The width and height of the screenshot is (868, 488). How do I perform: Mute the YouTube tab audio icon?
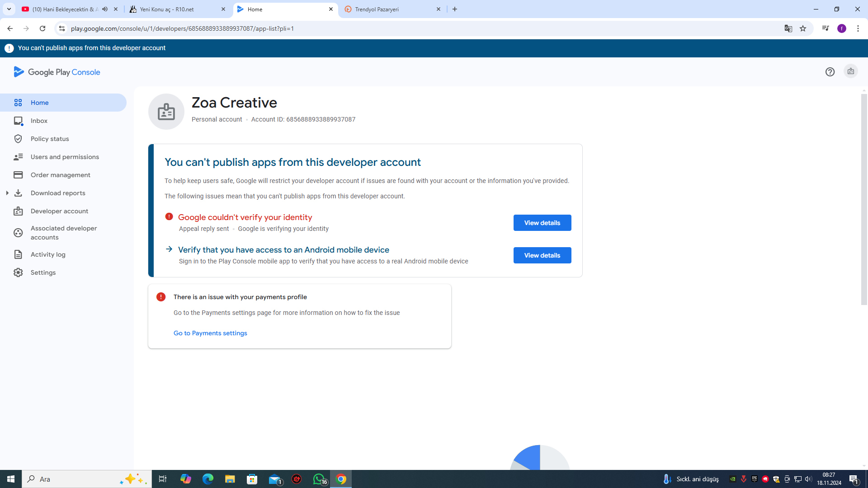click(x=105, y=9)
